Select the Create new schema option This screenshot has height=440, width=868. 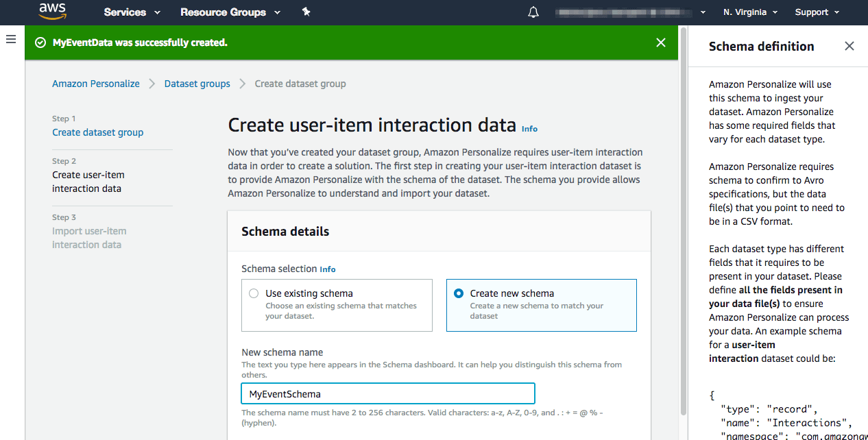click(458, 293)
